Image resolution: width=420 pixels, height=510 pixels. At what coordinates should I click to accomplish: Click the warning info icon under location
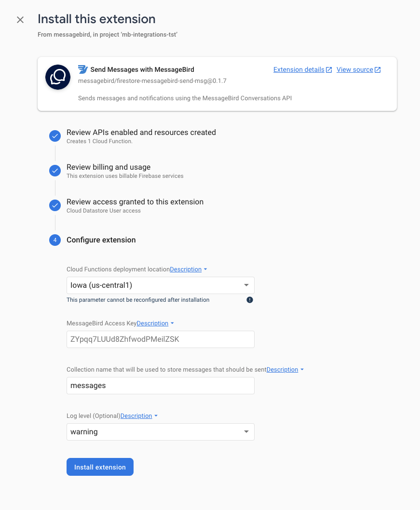[x=249, y=300]
